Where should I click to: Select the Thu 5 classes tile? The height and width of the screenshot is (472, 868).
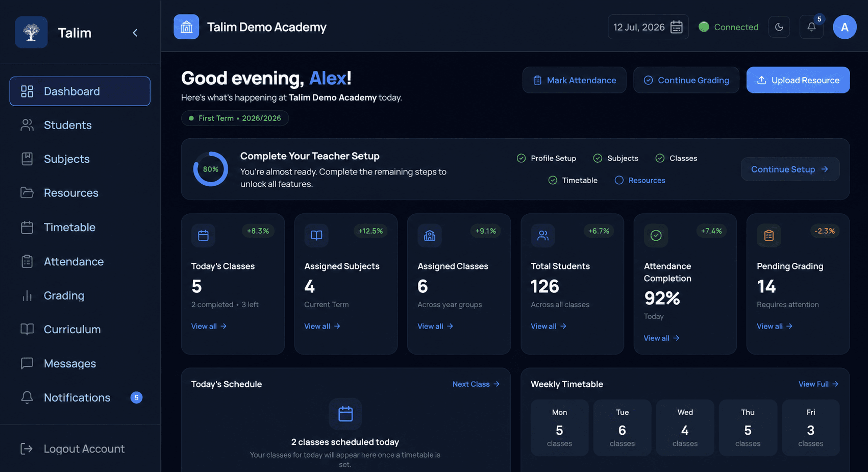point(748,428)
